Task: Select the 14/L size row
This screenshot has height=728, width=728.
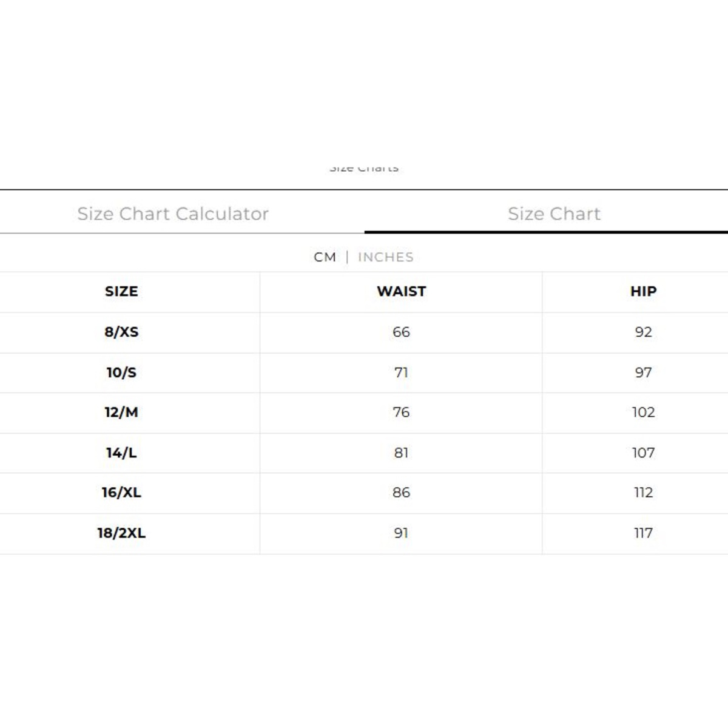Action: click(364, 453)
